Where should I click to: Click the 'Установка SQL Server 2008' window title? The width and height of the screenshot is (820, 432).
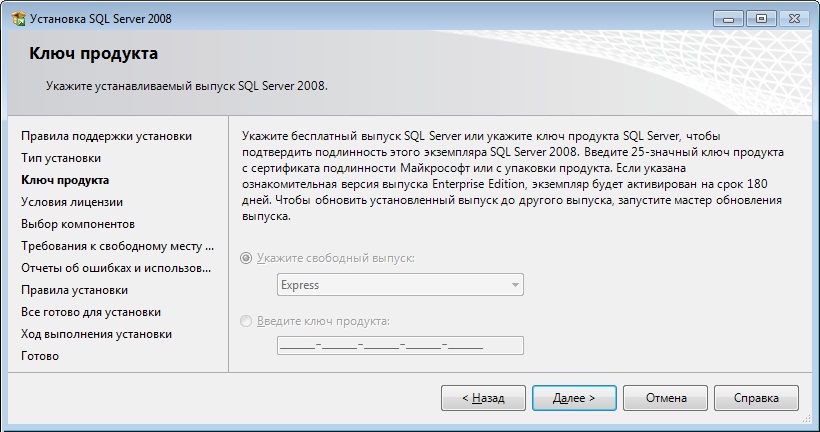point(101,19)
